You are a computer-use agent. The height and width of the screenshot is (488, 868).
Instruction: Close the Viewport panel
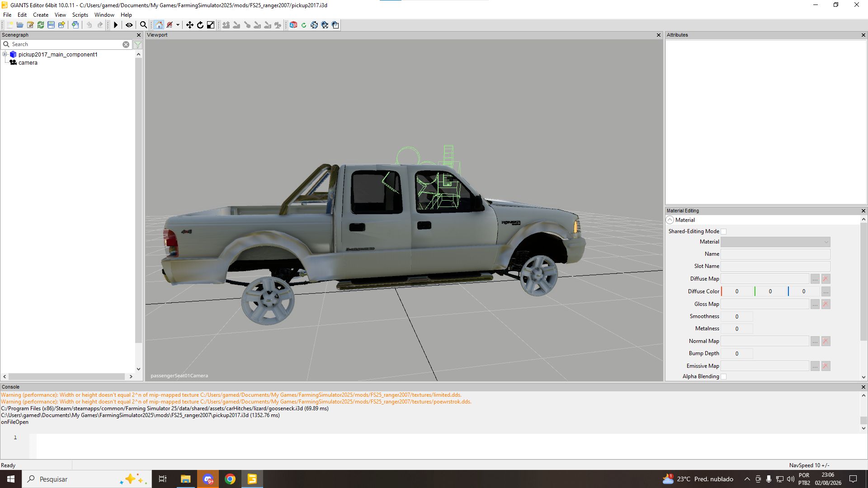[659, 35]
